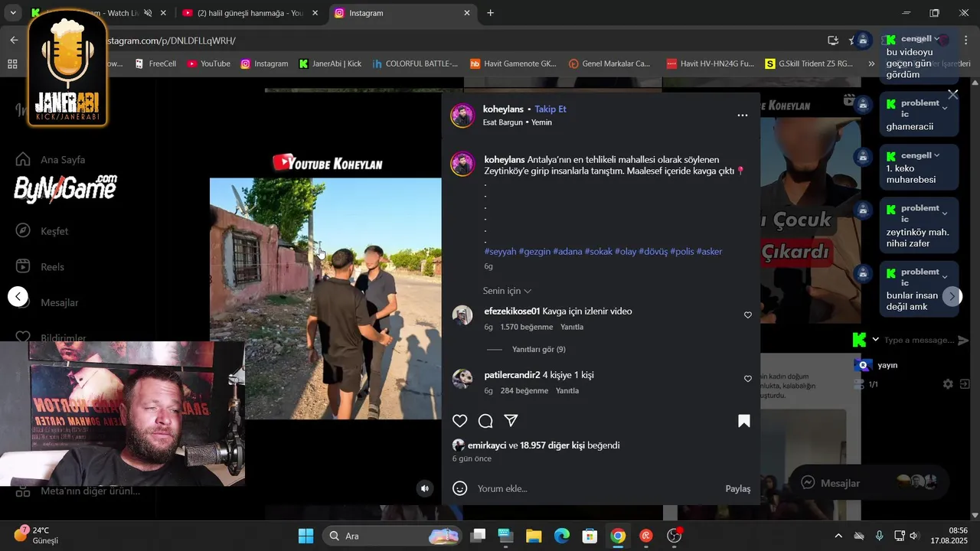
Task: Expand chevron on 'bunlar insan değil amk' message
Action: 945,277
